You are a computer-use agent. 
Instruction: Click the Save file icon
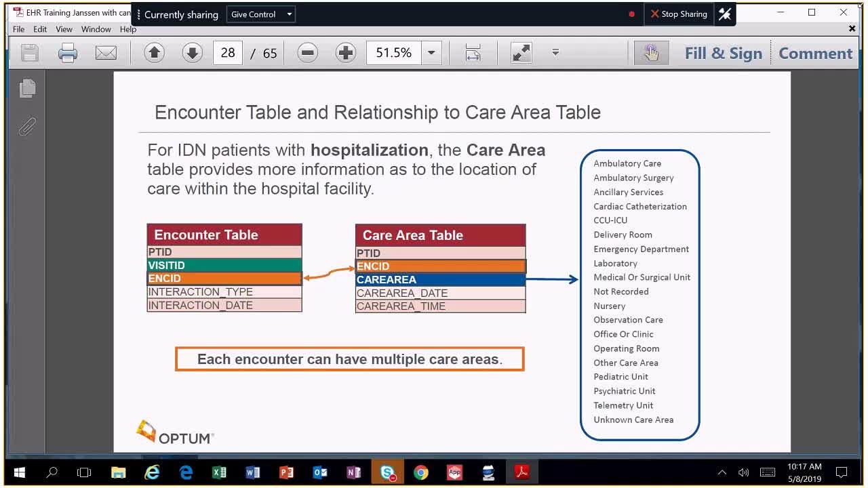tap(29, 53)
